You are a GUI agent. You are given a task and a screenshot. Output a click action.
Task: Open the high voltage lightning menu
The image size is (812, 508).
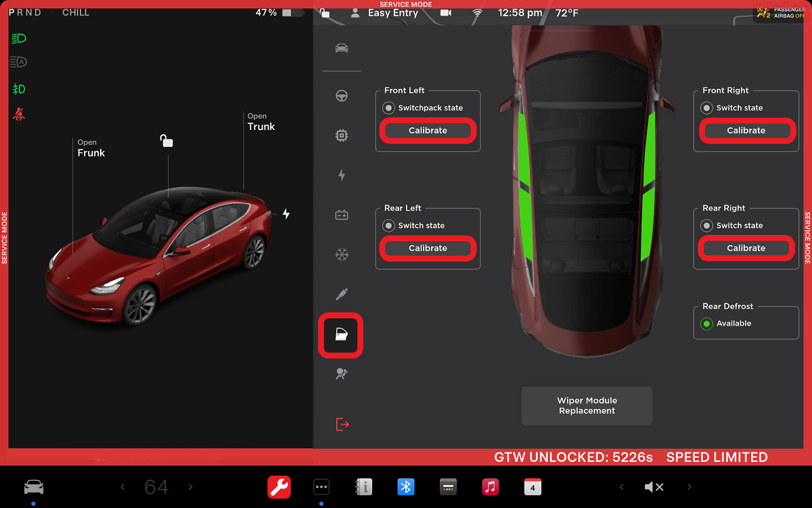point(342,175)
